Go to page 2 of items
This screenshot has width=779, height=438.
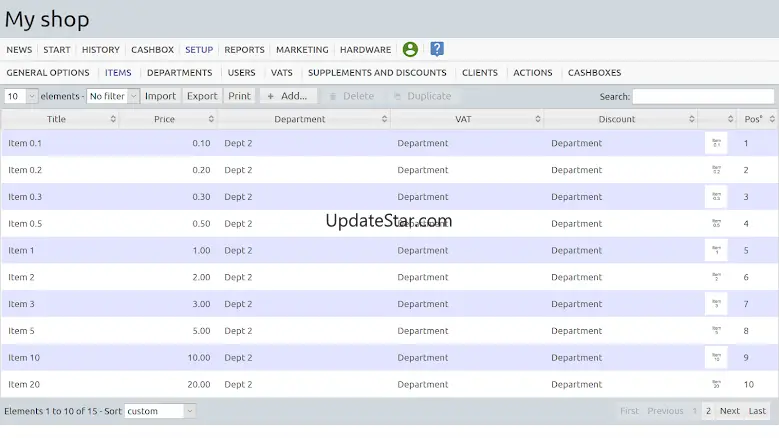(708, 411)
